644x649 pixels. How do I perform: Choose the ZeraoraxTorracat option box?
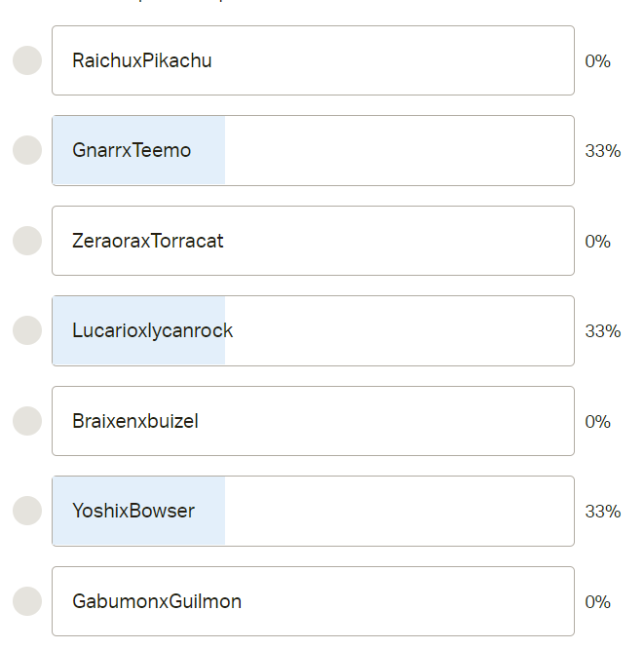[x=313, y=241]
